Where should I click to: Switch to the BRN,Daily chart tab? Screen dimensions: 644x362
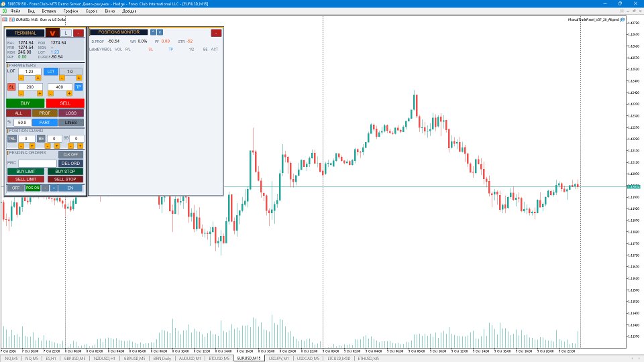pos(162,358)
